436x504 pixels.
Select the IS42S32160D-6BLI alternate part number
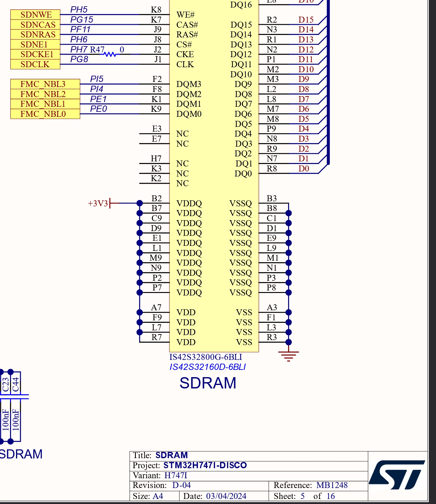[207, 367]
